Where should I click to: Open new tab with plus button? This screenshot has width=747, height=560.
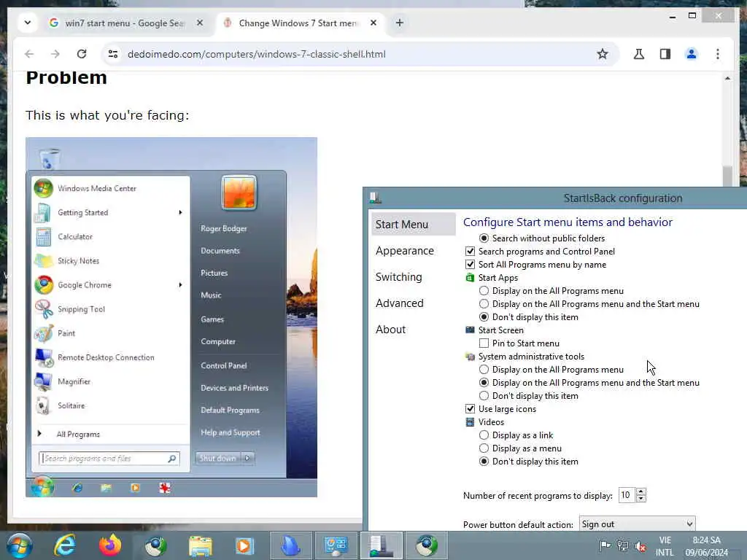click(399, 23)
